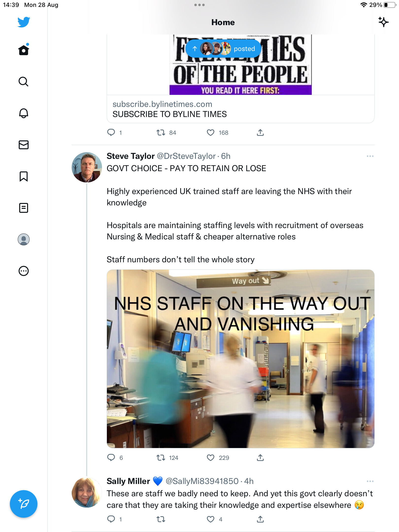Share the Byline Times tweet

pyautogui.click(x=260, y=133)
